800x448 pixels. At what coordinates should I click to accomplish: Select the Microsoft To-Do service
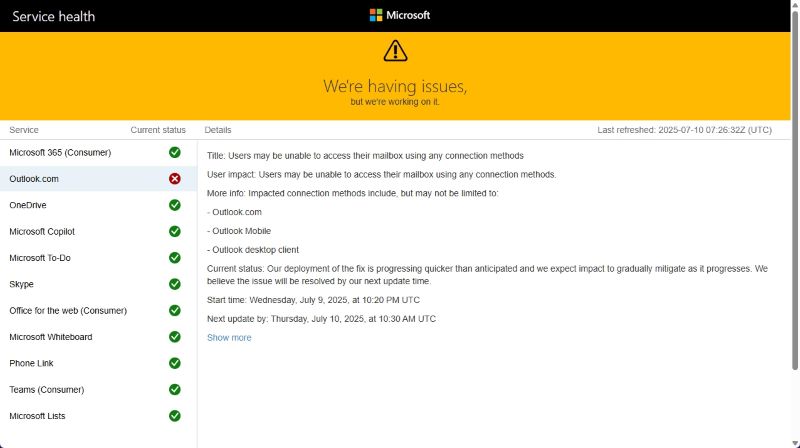98,258
